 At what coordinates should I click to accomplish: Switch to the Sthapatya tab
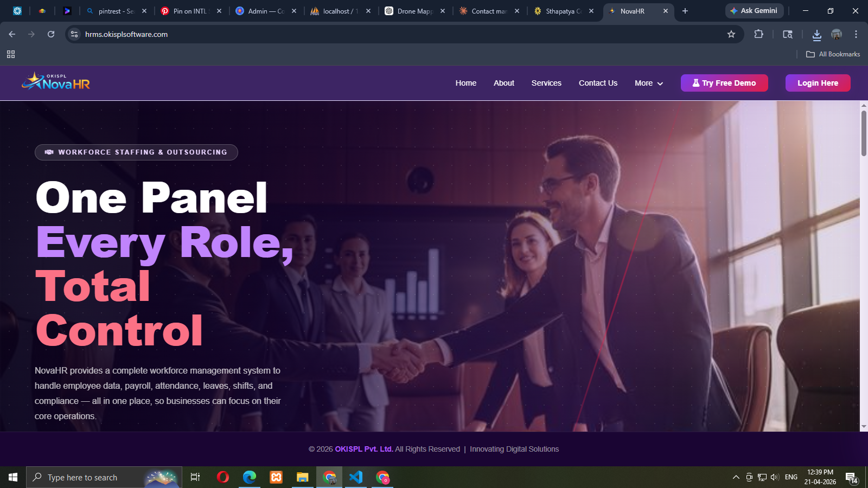(x=563, y=11)
